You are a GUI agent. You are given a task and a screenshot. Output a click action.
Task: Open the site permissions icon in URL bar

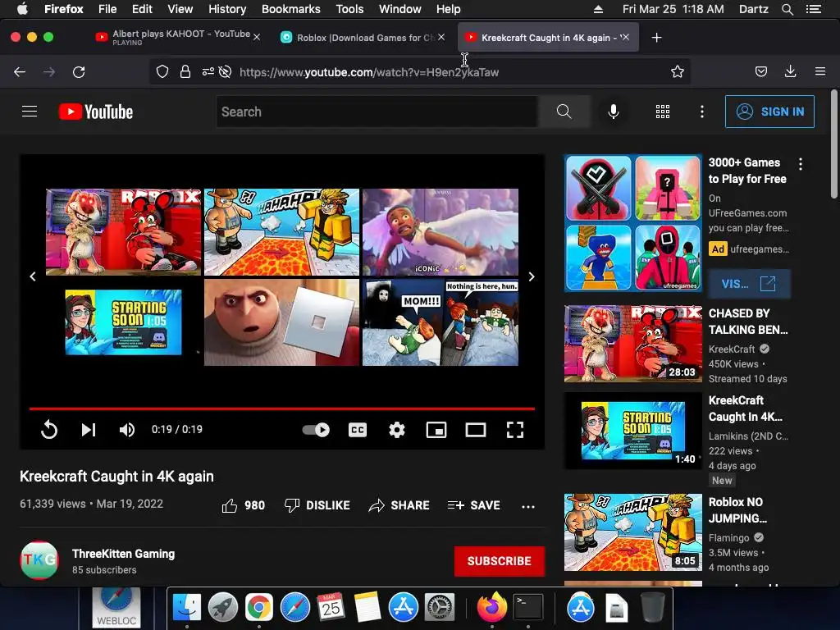(208, 72)
